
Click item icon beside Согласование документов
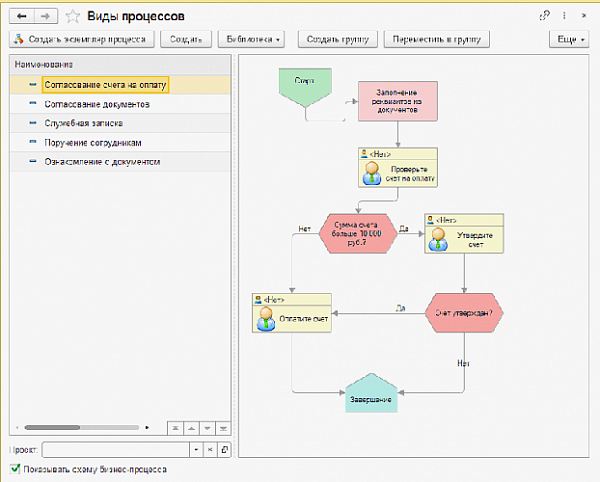click(x=33, y=103)
